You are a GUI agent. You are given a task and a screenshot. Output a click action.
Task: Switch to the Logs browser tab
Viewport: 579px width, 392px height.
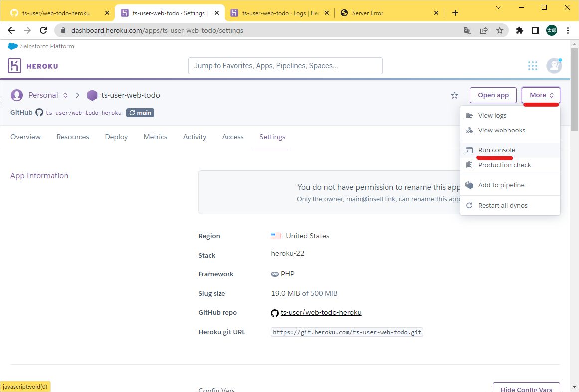point(280,13)
